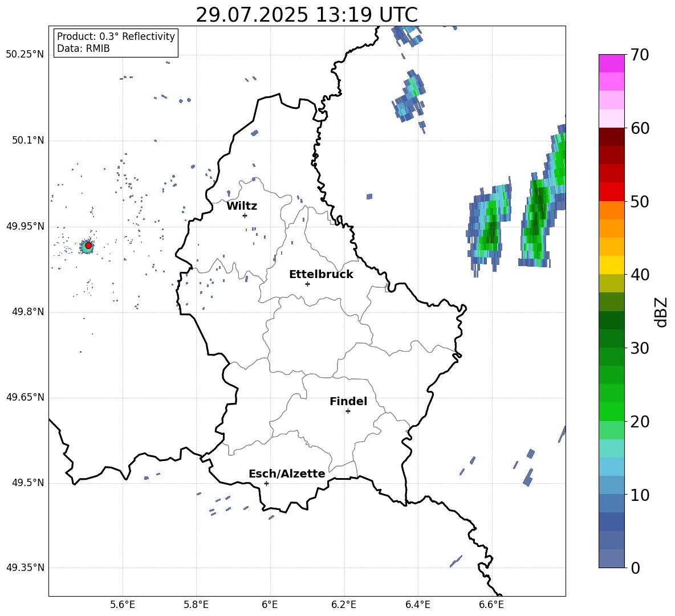The height and width of the screenshot is (616, 675).
Task: Click the Wiltz station cross marker
Action: [245, 215]
